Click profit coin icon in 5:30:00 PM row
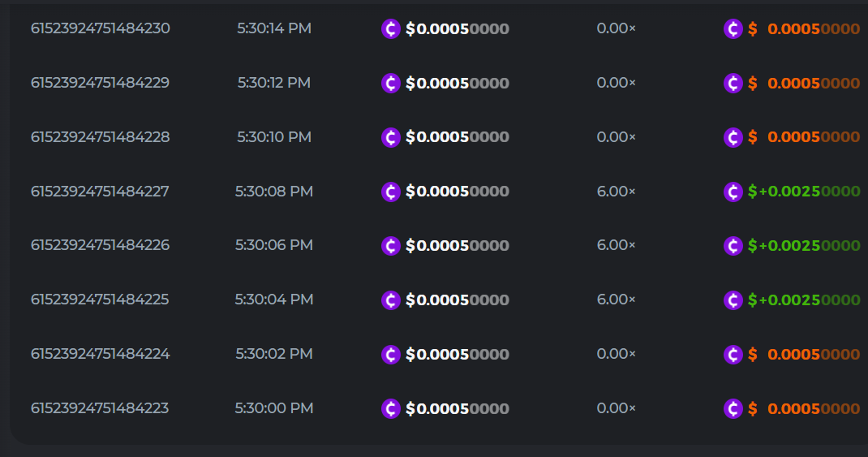This screenshot has height=457, width=868. 733,408
